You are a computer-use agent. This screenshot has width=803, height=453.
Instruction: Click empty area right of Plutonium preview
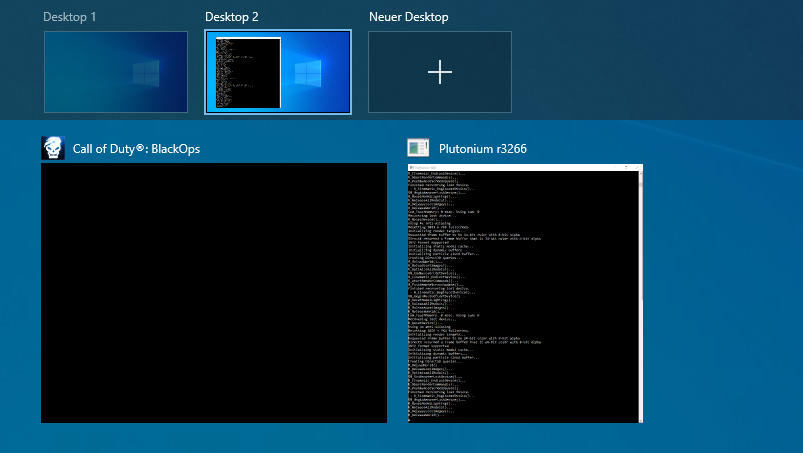[x=720, y=300]
